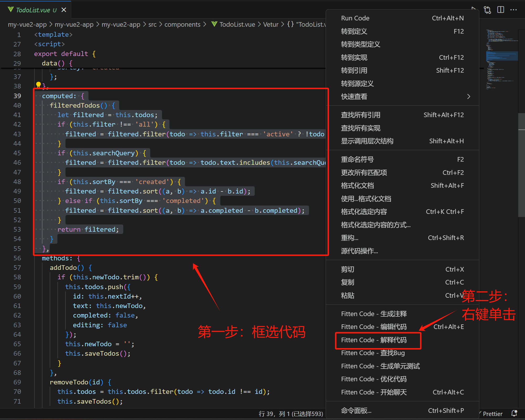The height and width of the screenshot is (420, 525).
Task: Choose 剪切 from context menu
Action: click(402, 269)
